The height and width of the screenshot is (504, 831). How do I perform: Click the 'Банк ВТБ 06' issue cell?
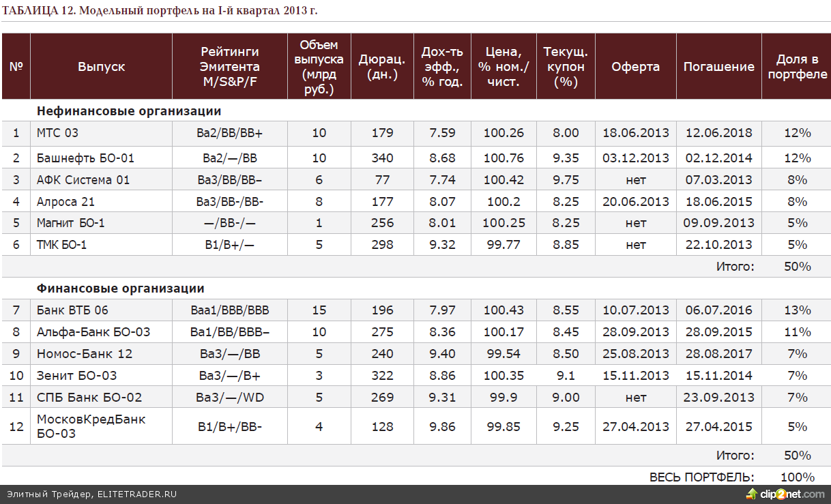point(72,310)
